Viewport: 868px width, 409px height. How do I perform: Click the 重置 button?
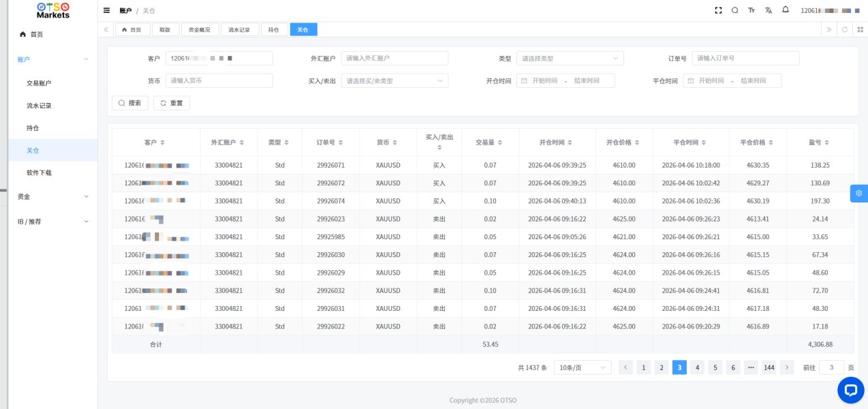171,103
